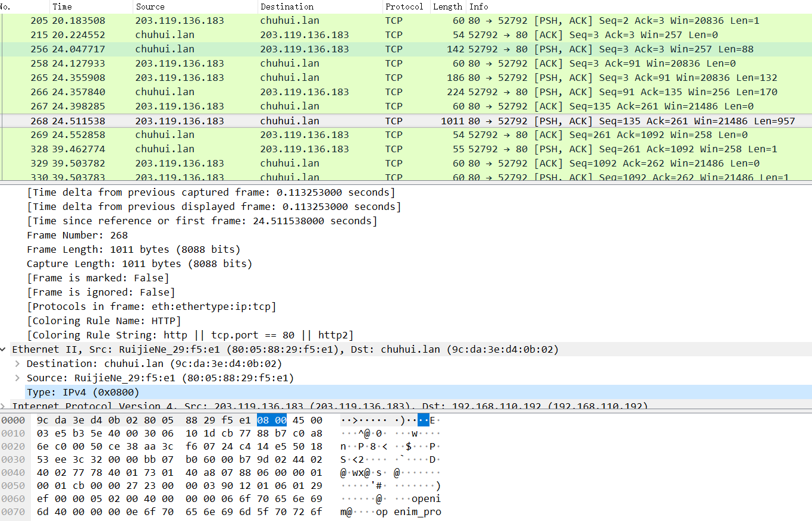Select the Protocols in frame line
The image size is (812, 521).
(151, 307)
